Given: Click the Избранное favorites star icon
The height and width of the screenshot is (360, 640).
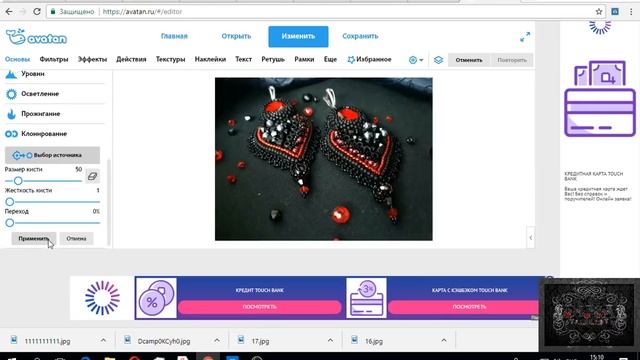Looking at the screenshot, I should click(351, 60).
